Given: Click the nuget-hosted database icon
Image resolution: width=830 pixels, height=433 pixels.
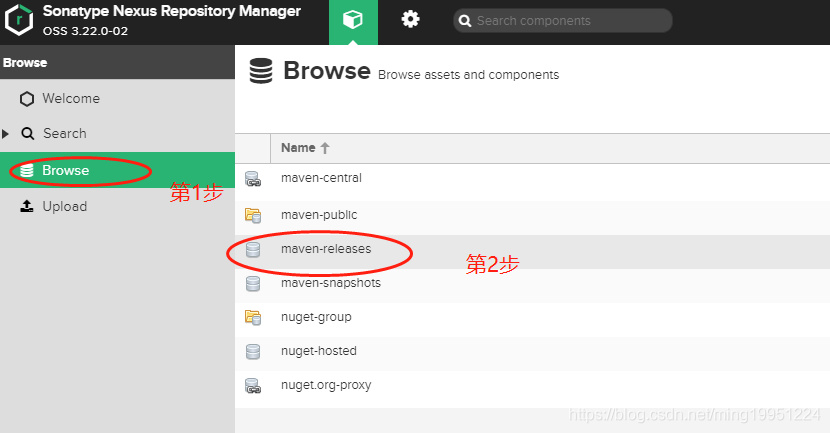Looking at the screenshot, I should coord(253,351).
